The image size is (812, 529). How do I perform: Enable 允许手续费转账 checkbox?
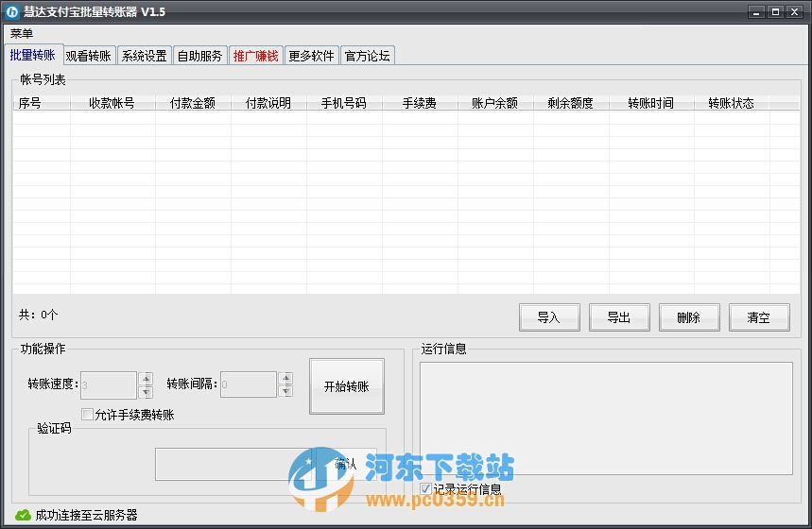(x=88, y=414)
